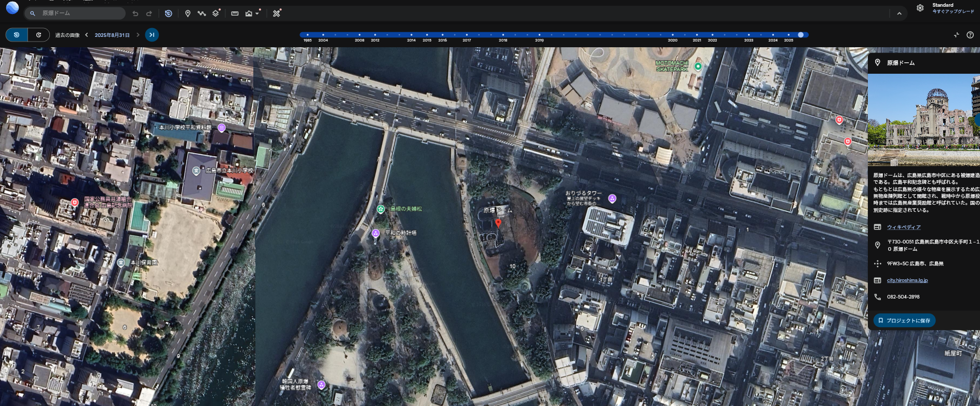Screen dimensions: 980x406
Task: Click the 国家公務員共済組合 hospital marker
Action: coord(75,202)
